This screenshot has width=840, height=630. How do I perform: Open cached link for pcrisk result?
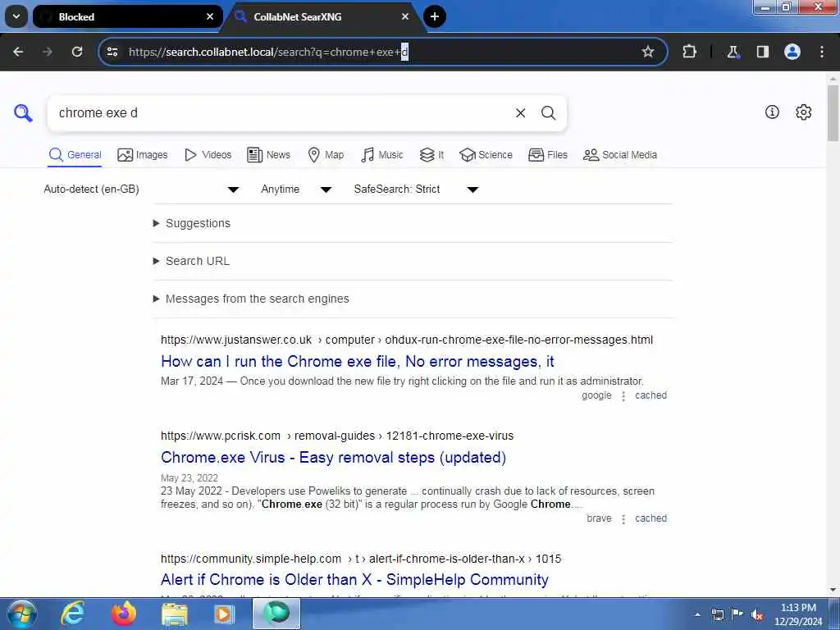[651, 518]
